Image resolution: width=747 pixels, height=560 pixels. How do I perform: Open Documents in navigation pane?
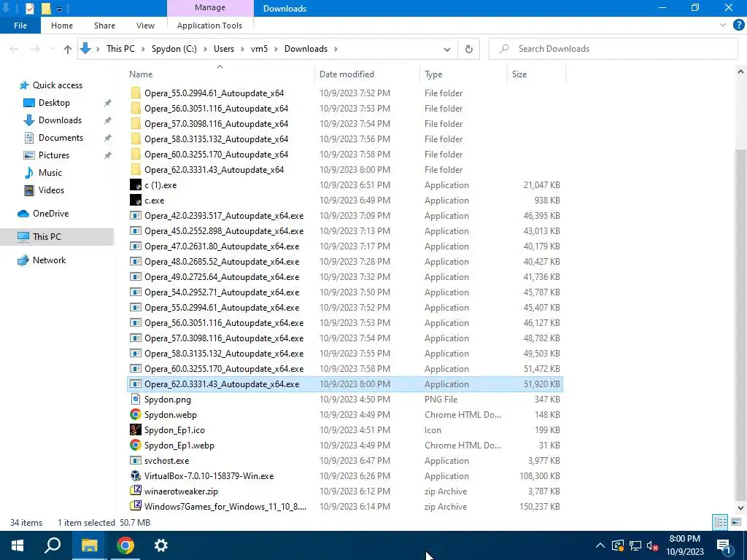pos(61,138)
